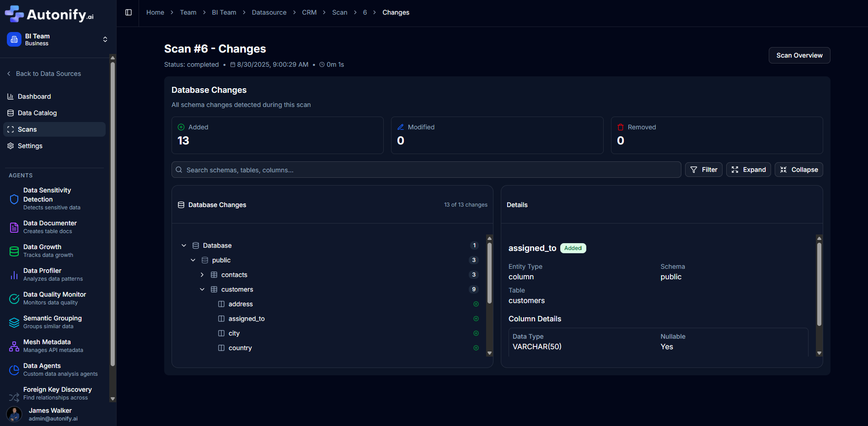This screenshot has width=868, height=426.
Task: Click the Added badge next to assigned_to
Action: pyautogui.click(x=573, y=248)
